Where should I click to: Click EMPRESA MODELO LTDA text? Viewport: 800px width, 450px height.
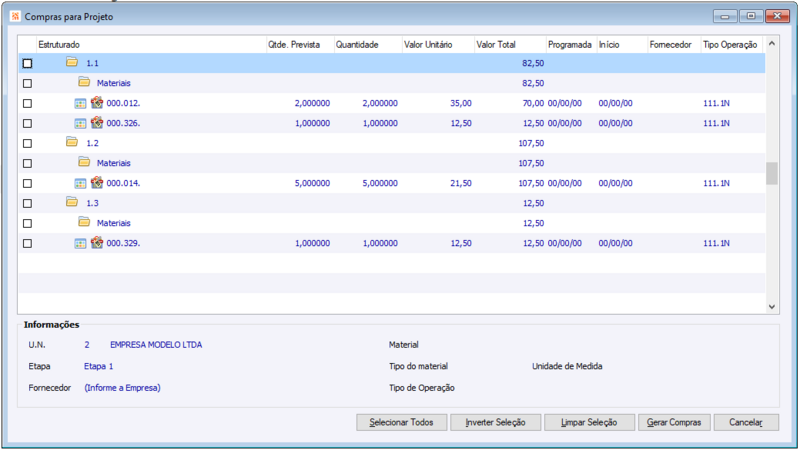(156, 345)
